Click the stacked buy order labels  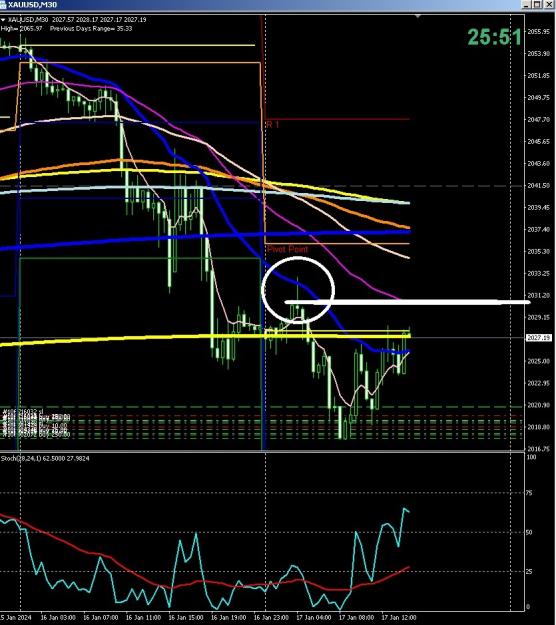coord(36,423)
